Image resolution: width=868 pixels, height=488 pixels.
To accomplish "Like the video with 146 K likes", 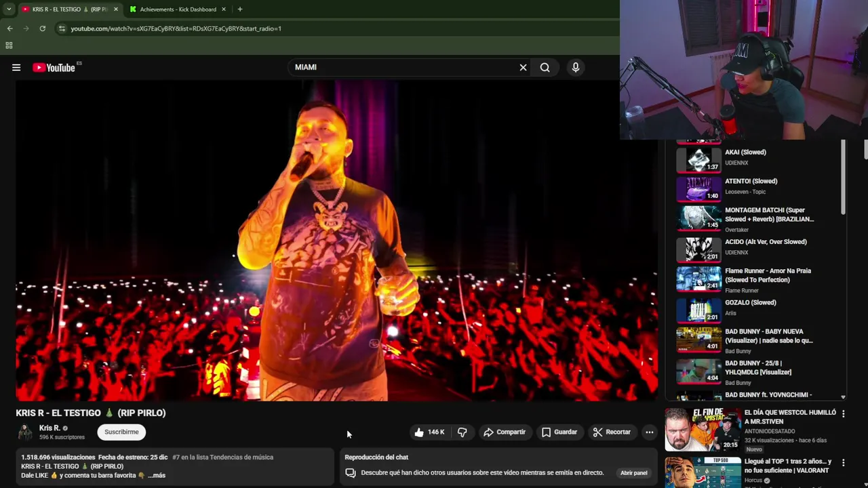I will (x=429, y=432).
